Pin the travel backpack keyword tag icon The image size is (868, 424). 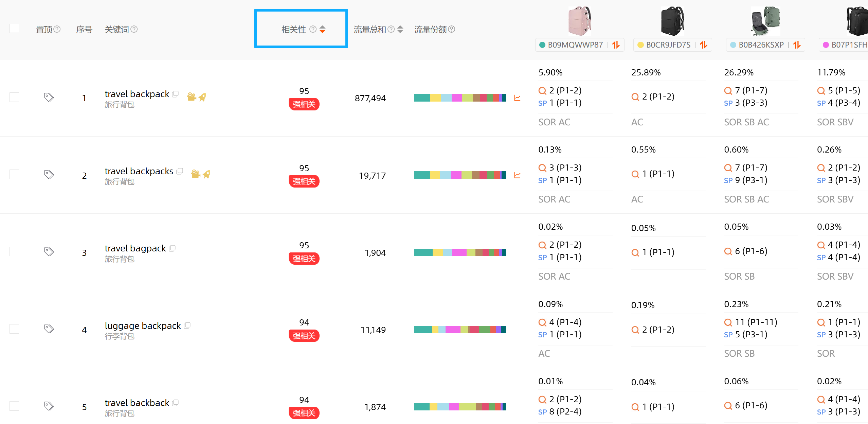pos(49,98)
